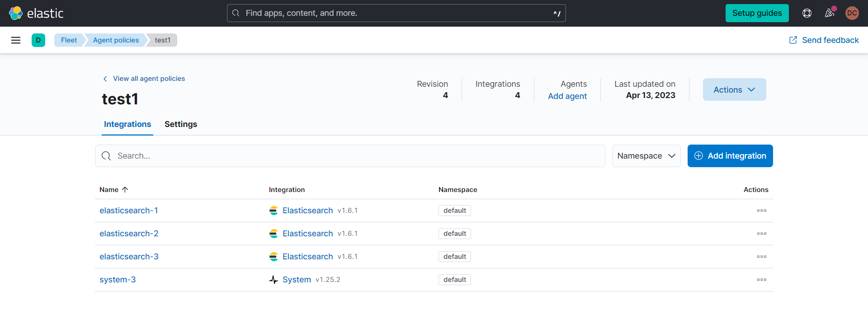Open the help menu lifebuoy icon
The height and width of the screenshot is (319, 868).
pyautogui.click(x=807, y=13)
